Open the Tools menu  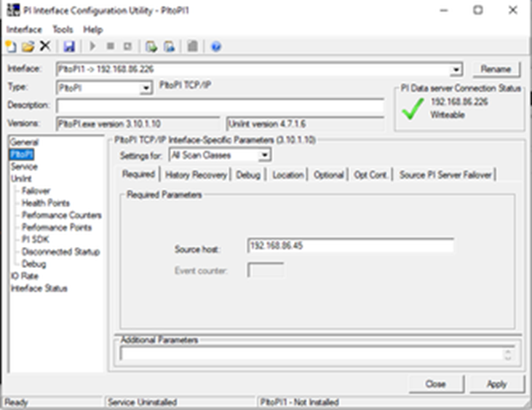(63, 30)
